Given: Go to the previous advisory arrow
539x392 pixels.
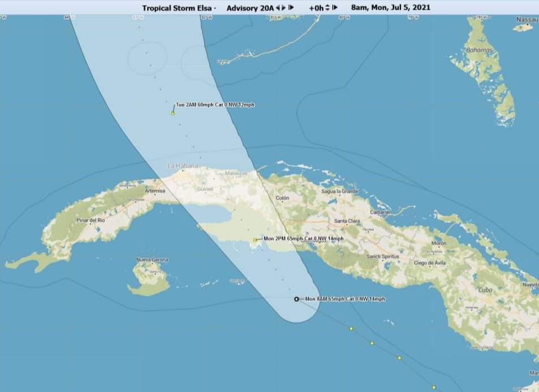Looking at the screenshot, I should click(x=277, y=7).
